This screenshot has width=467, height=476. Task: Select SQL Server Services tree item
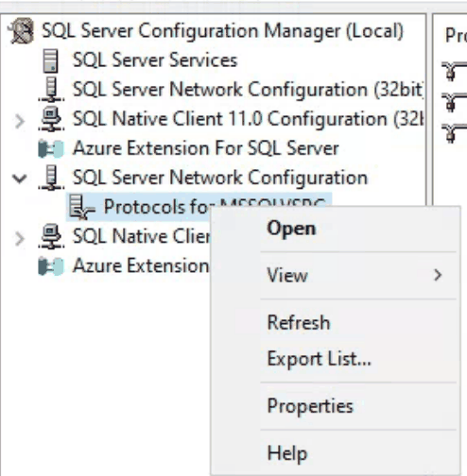[x=155, y=60]
